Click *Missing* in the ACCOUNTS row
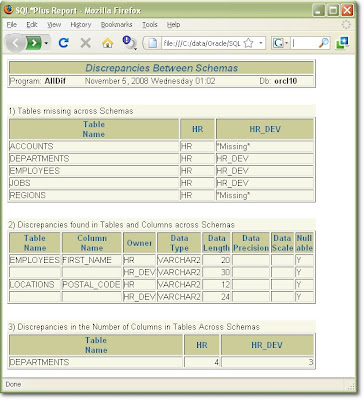The width and height of the screenshot is (364, 400). click(x=233, y=146)
